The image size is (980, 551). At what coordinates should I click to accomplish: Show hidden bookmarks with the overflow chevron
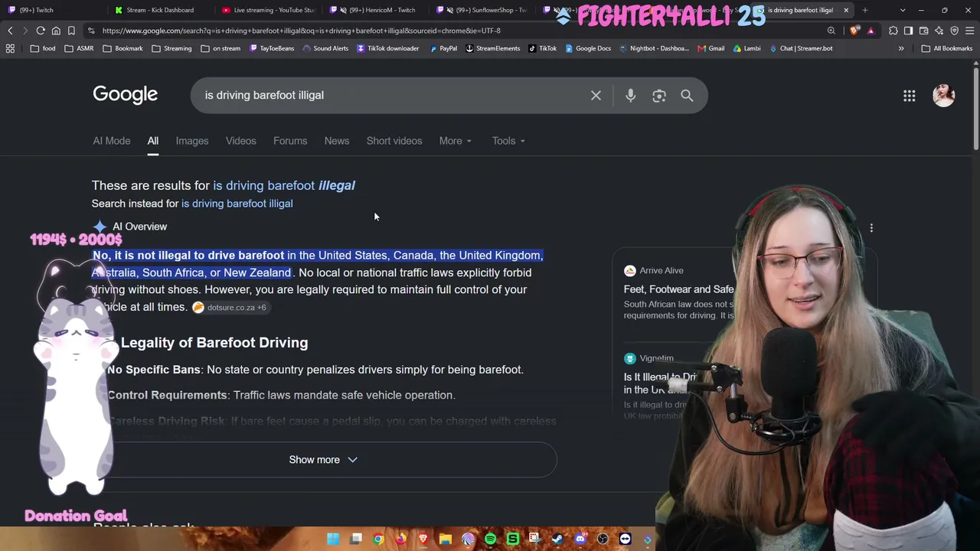click(901, 48)
